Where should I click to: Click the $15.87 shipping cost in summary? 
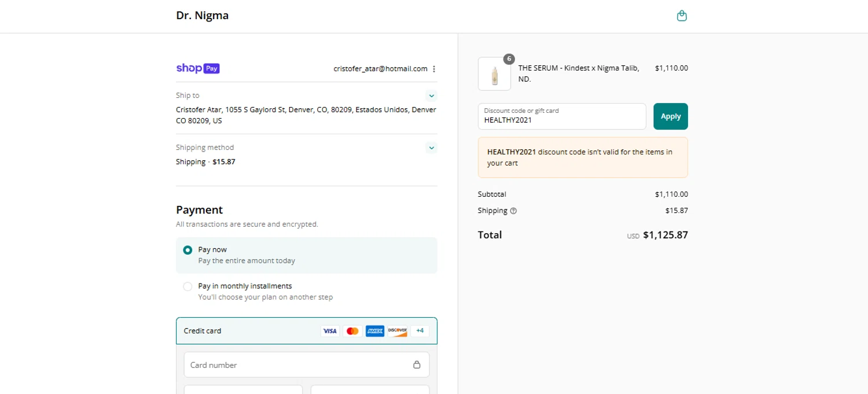[676, 211]
